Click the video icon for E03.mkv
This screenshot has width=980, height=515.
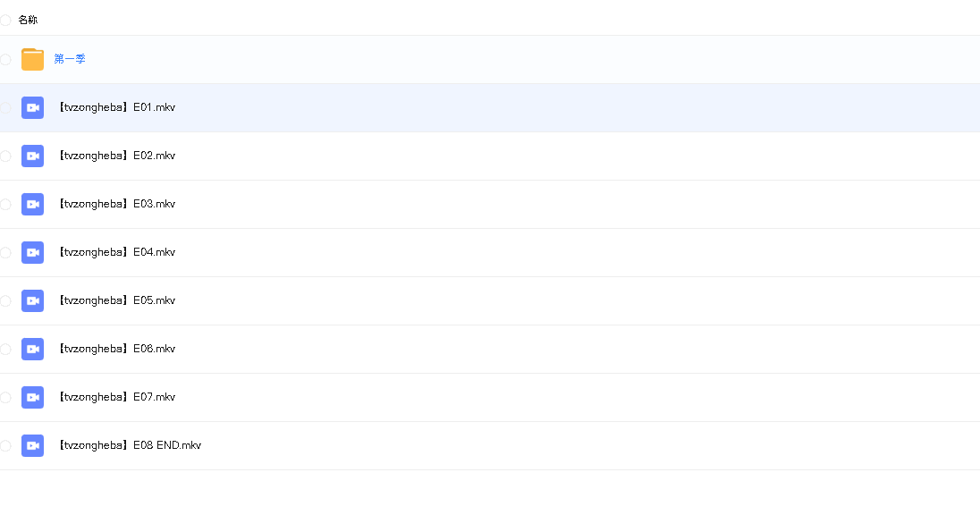[x=32, y=204]
